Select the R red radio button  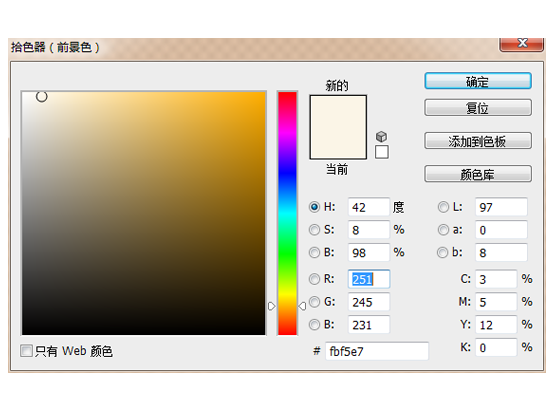pos(314,279)
